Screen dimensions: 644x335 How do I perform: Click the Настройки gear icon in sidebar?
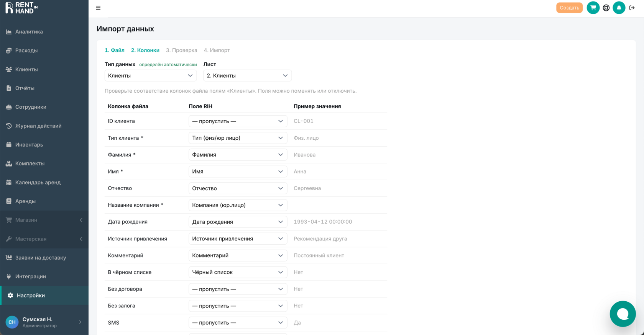tap(10, 295)
